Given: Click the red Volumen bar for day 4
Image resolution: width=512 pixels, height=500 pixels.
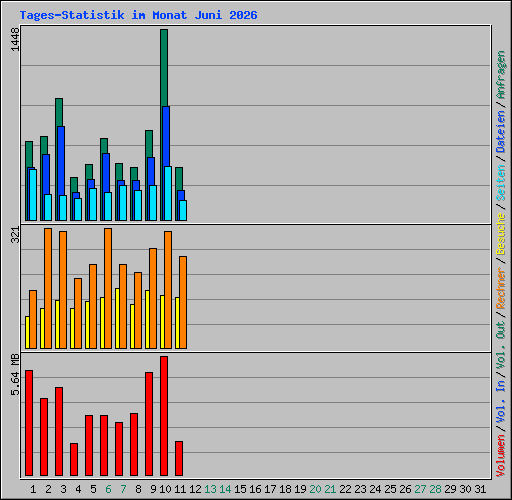Looking at the screenshot, I should click(x=74, y=459).
